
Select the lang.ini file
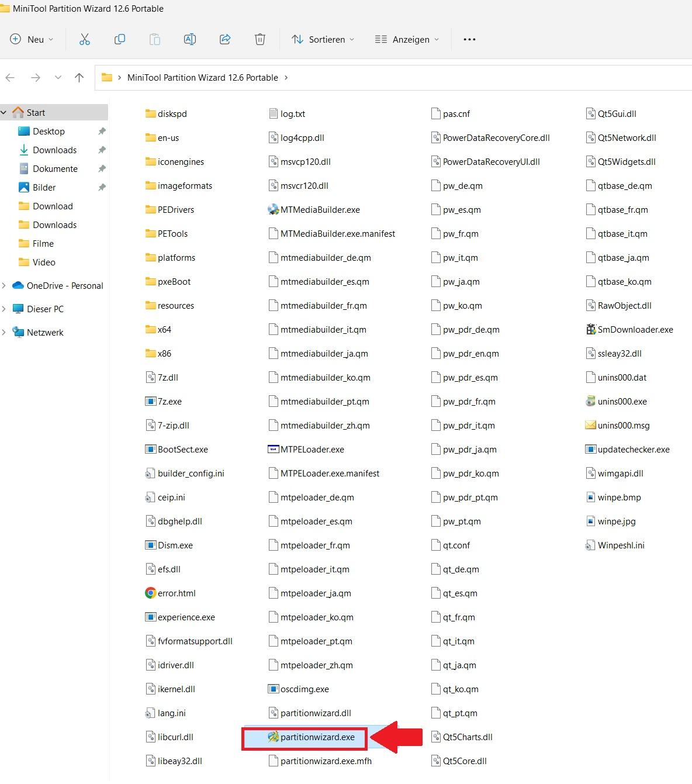click(x=165, y=713)
